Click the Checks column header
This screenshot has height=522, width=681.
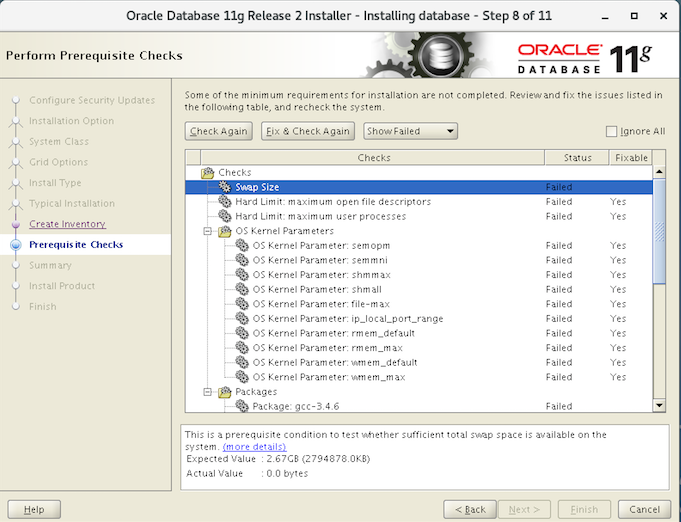(x=373, y=158)
